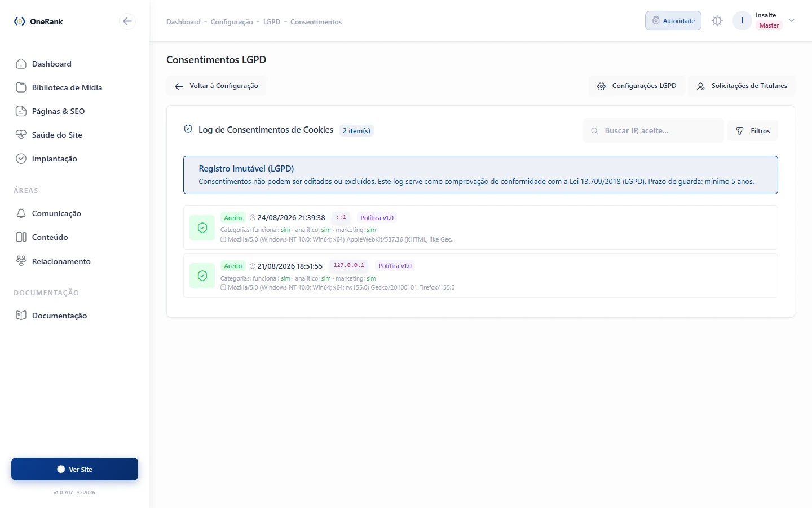The height and width of the screenshot is (508, 812).
Task: Open Configurações LGPD
Action: 637,86
